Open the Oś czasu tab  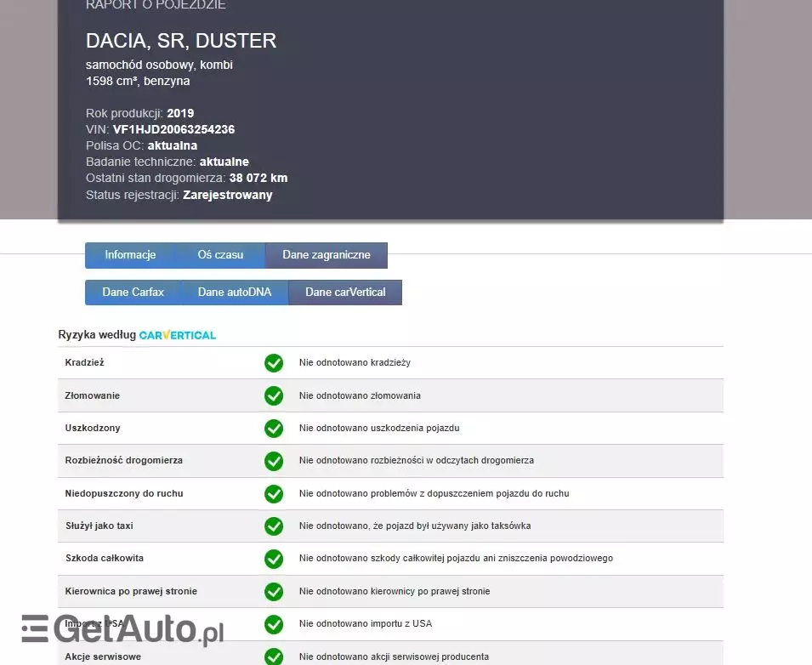tap(219, 255)
